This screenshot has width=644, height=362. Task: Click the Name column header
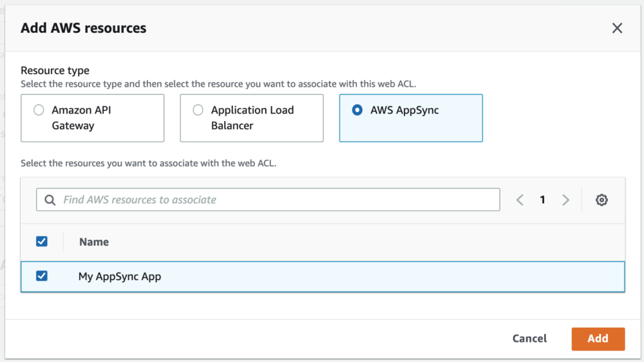coord(94,242)
